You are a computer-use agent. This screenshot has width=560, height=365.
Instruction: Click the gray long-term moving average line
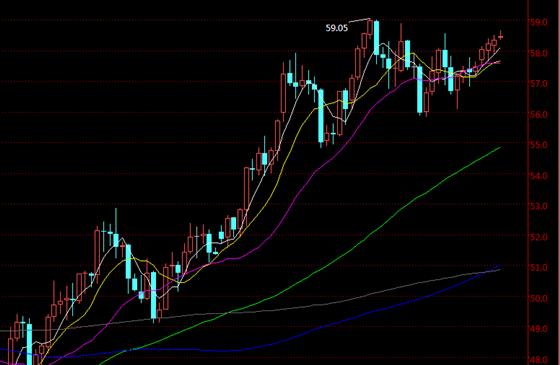(x=357, y=297)
